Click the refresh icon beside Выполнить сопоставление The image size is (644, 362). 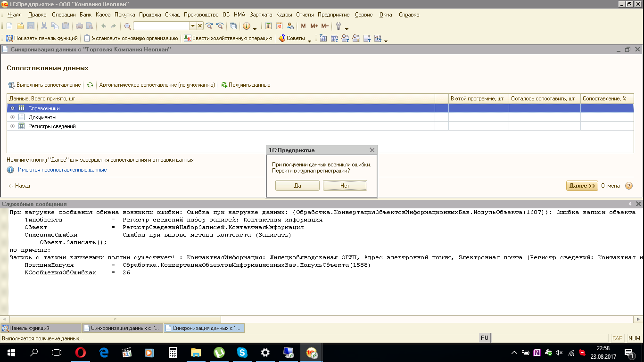click(90, 85)
